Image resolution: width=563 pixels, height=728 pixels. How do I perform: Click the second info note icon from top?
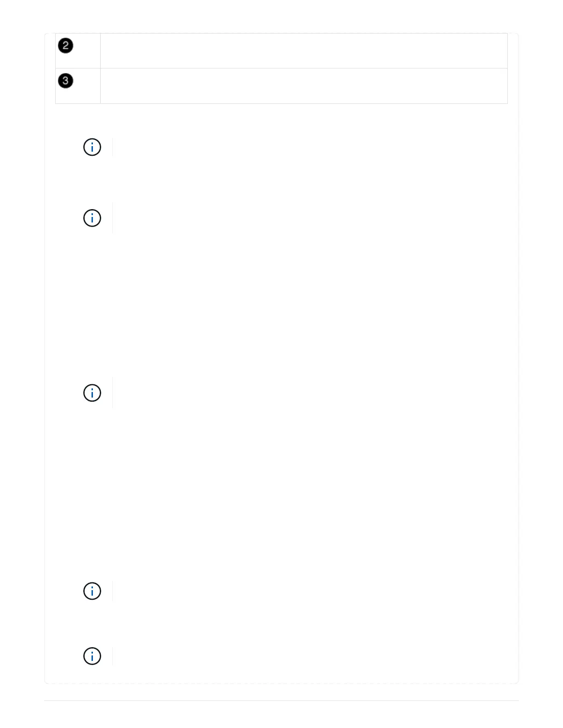(92, 218)
